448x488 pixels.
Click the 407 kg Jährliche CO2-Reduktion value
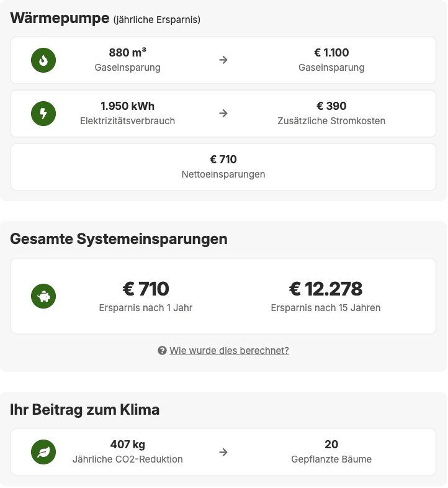(127, 445)
